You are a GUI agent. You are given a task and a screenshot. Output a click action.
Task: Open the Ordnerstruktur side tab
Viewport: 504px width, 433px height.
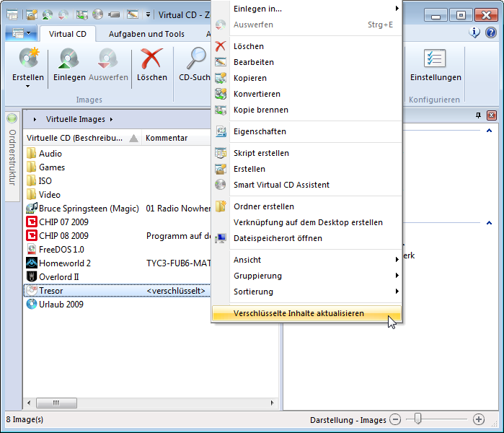coord(12,157)
